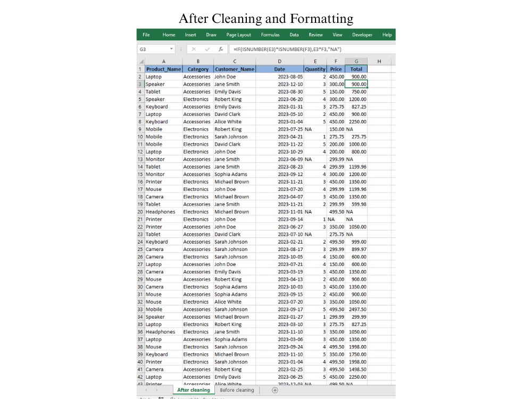Viewport: 532px width, 399px height.
Task: Select the 1199.96 total in row 14
Action: tap(356, 167)
